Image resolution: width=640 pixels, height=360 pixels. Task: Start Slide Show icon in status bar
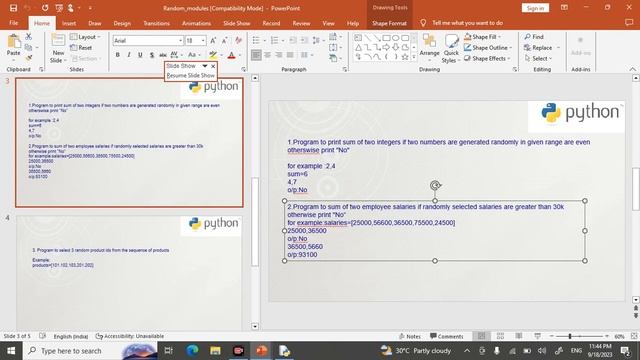coord(538,336)
